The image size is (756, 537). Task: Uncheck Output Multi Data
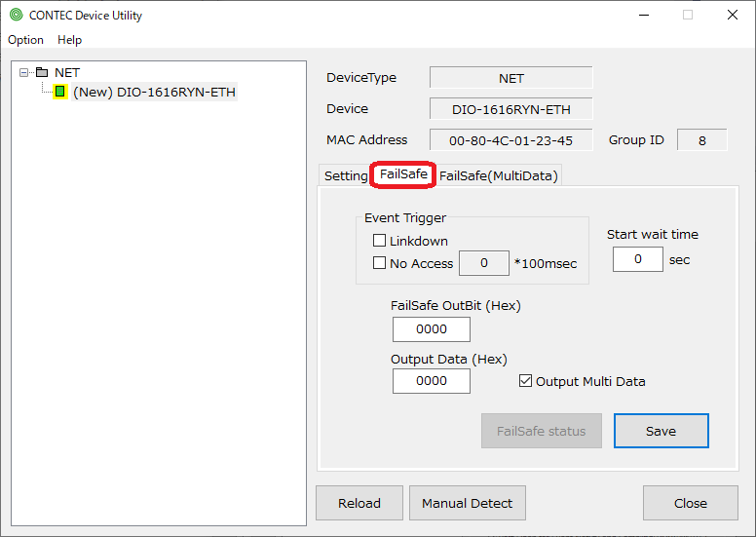(526, 381)
